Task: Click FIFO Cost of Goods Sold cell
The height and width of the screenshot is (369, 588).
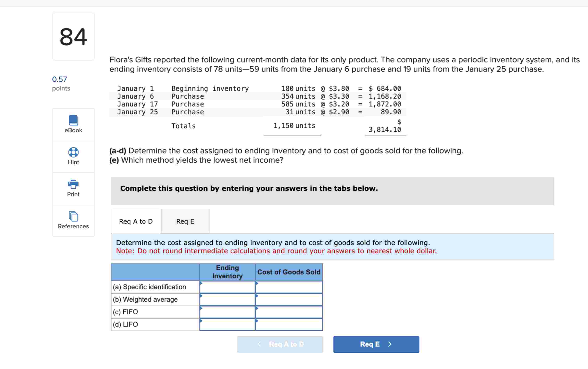Action: [289, 312]
